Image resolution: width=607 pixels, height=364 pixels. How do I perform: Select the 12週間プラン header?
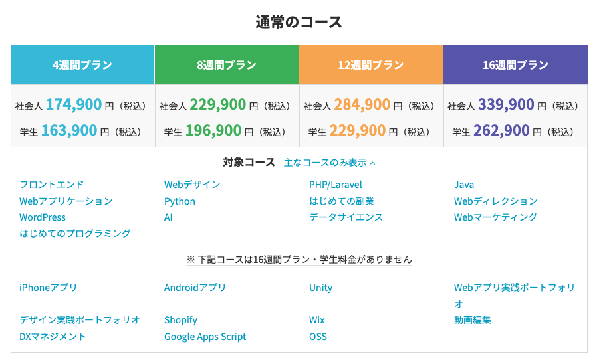click(x=371, y=64)
